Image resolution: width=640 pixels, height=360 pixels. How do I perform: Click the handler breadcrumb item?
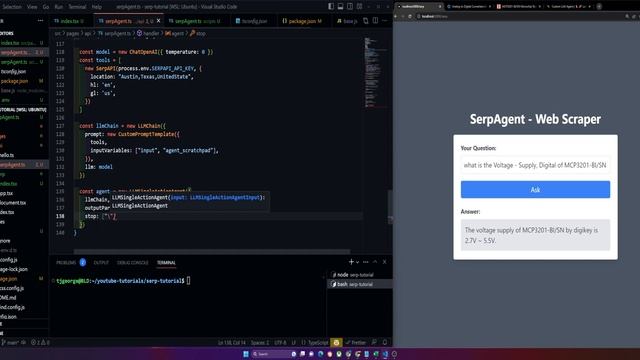tap(148, 33)
